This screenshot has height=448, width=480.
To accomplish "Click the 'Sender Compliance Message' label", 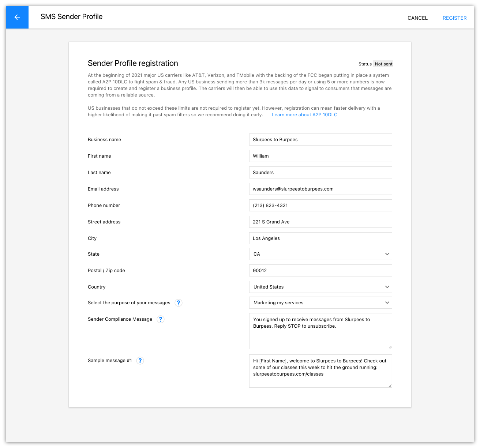I will coord(120,319).
